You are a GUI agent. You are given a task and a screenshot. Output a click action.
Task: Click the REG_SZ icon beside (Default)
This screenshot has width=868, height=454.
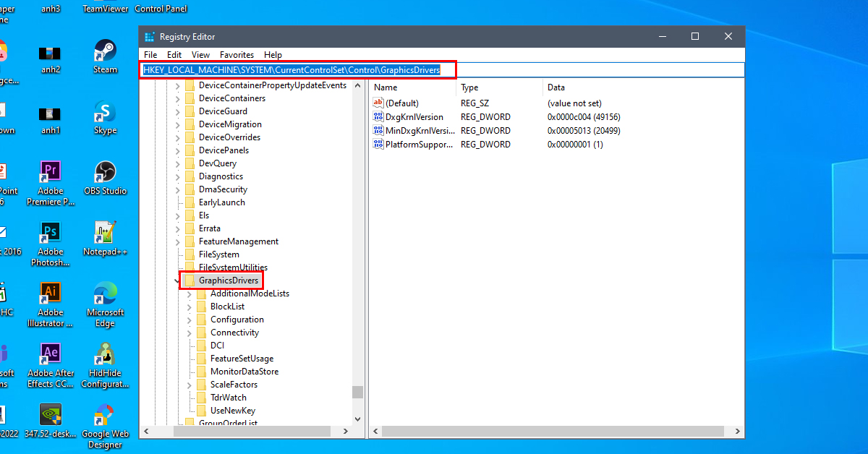(377, 103)
